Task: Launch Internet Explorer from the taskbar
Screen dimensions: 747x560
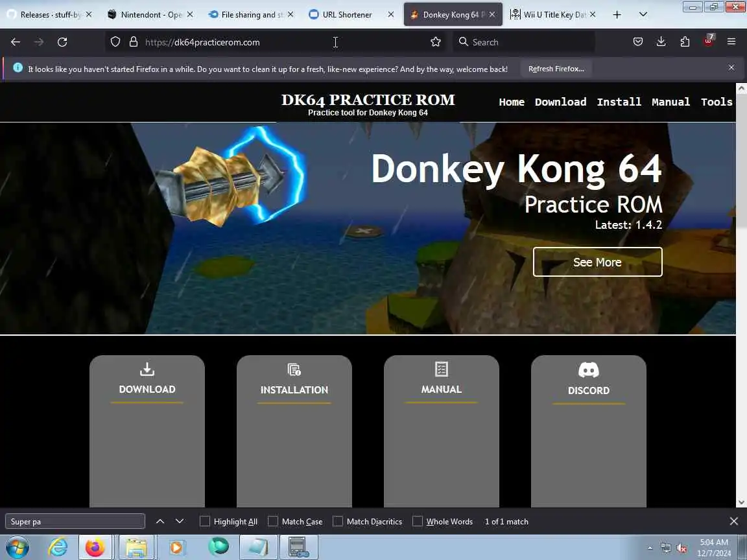Action: coord(58,547)
